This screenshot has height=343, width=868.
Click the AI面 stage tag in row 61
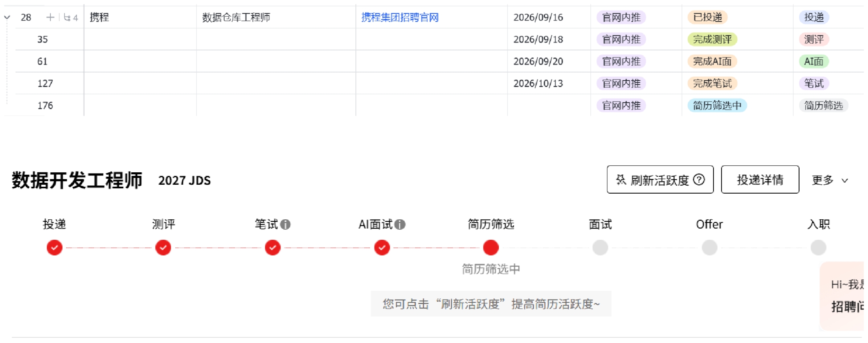click(814, 61)
